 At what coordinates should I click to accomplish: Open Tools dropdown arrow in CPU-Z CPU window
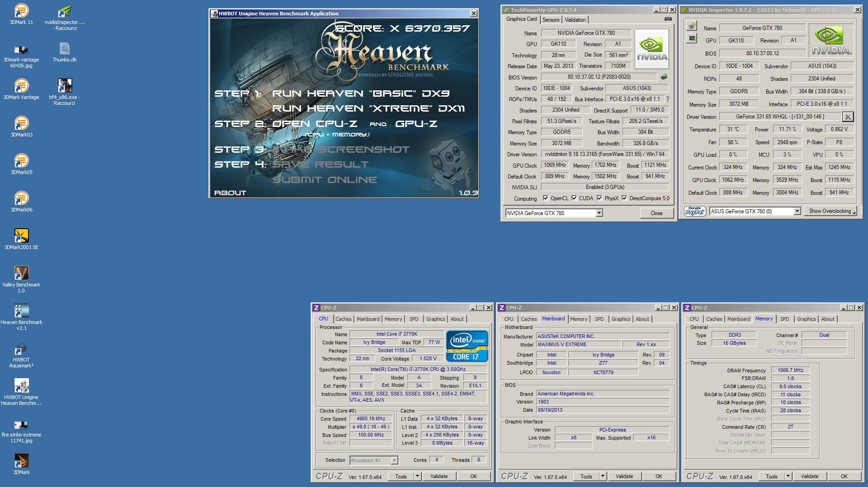(417, 476)
